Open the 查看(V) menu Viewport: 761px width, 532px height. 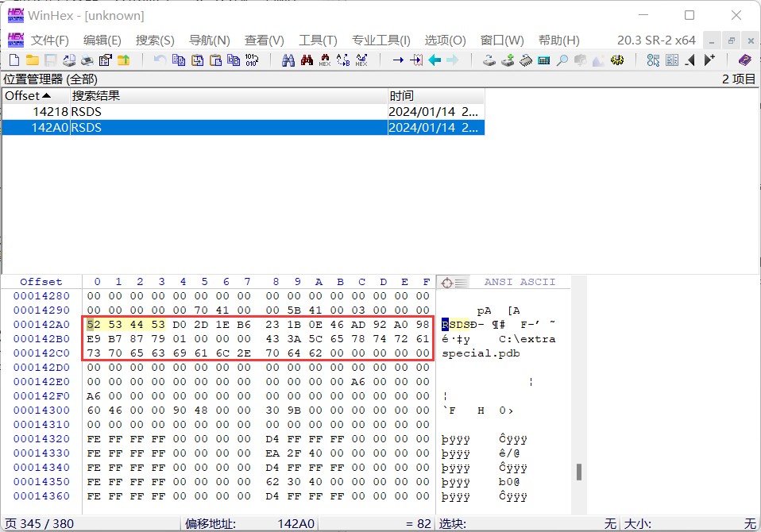pos(264,40)
